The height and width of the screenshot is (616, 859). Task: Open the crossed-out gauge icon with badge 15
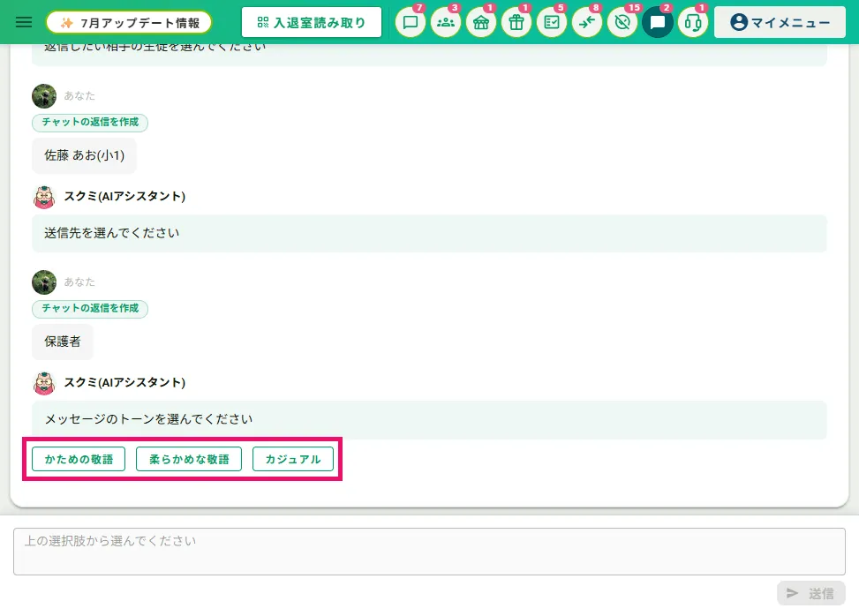(x=622, y=22)
